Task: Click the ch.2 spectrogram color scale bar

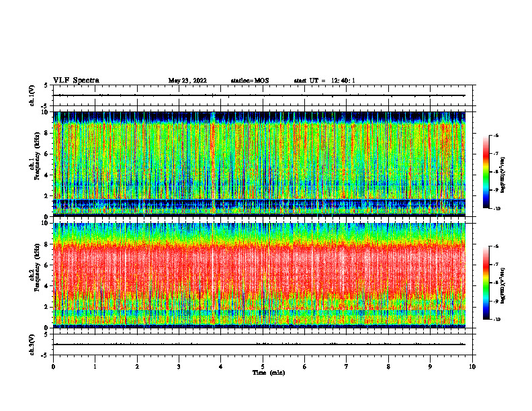Action: (486, 283)
